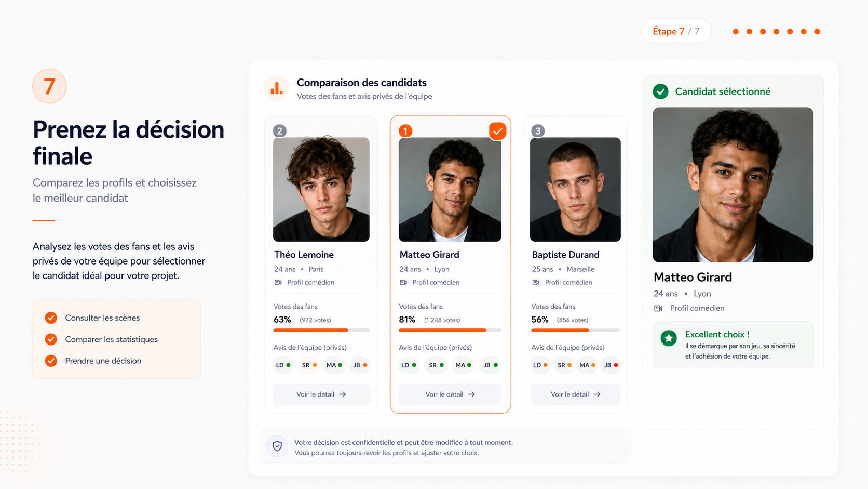
Task: Toggle the Consulter les scènes checkmark
Action: tap(51, 318)
